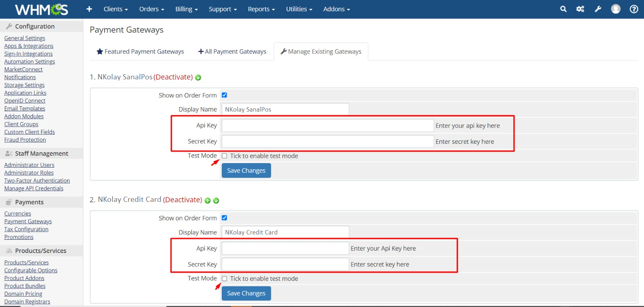Click the help question mark icon
The width and height of the screenshot is (644, 307).
[634, 9]
